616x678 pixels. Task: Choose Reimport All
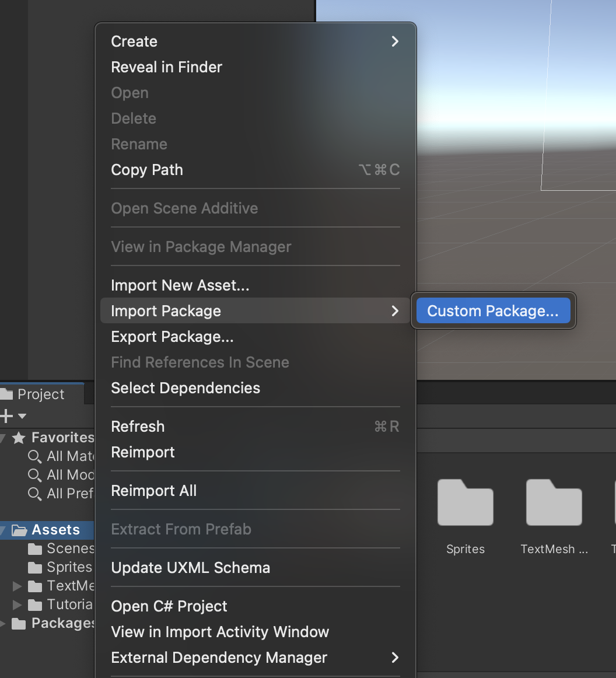pyautogui.click(x=255, y=490)
